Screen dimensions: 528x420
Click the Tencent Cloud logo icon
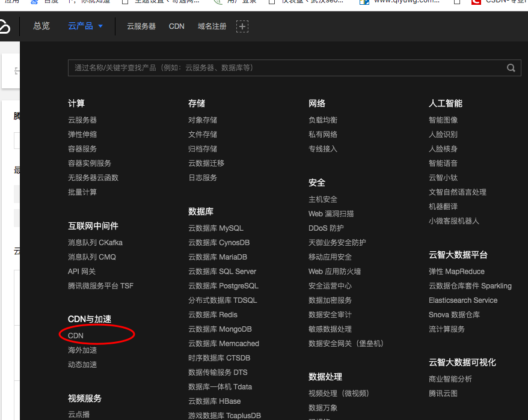5,27
